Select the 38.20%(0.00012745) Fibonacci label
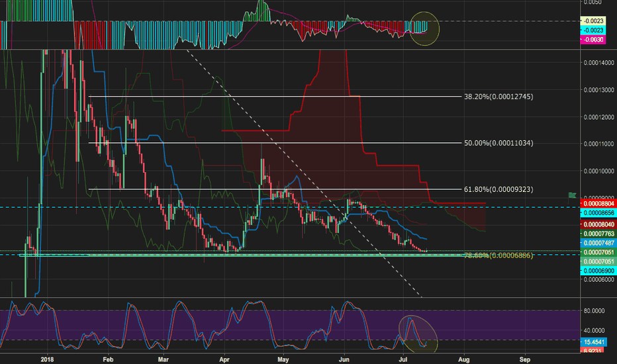 498,97
